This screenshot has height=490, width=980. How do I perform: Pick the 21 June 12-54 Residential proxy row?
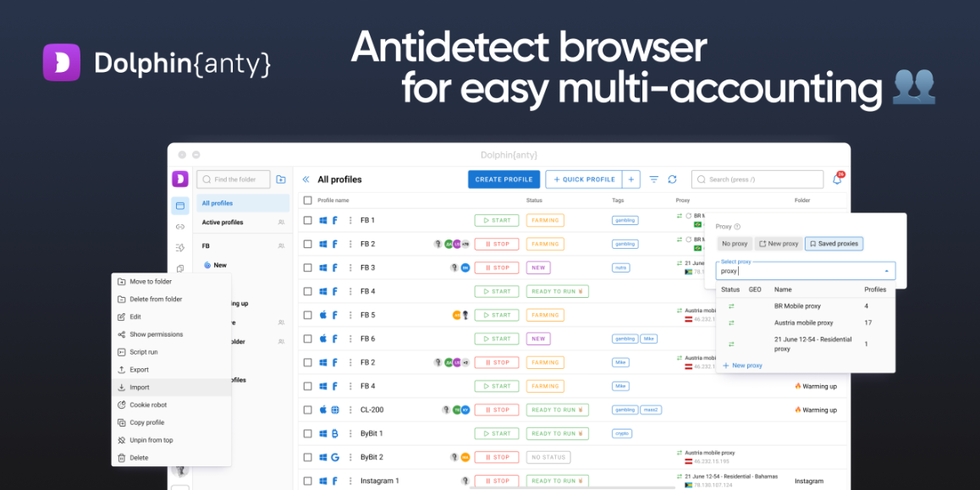tap(806, 344)
